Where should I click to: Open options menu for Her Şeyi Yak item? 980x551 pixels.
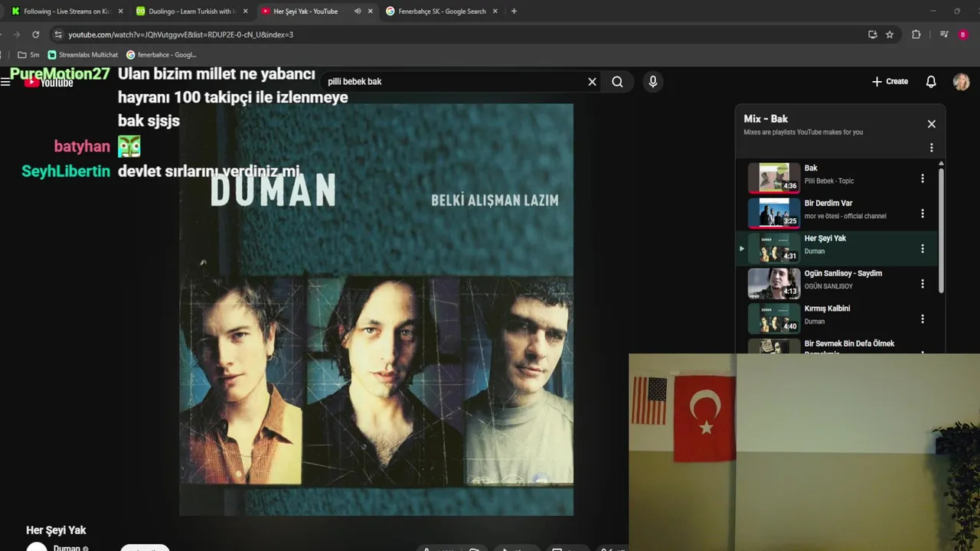pyautogui.click(x=922, y=249)
